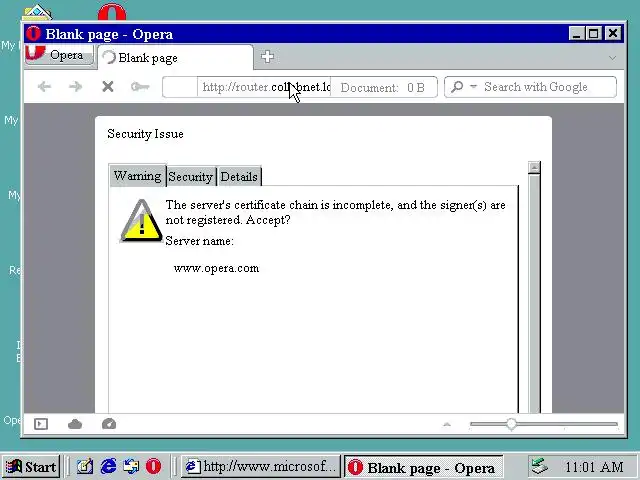Click the Show Desktop quick launch icon
Image resolution: width=640 pixels, height=480 pixels.
click(85, 466)
